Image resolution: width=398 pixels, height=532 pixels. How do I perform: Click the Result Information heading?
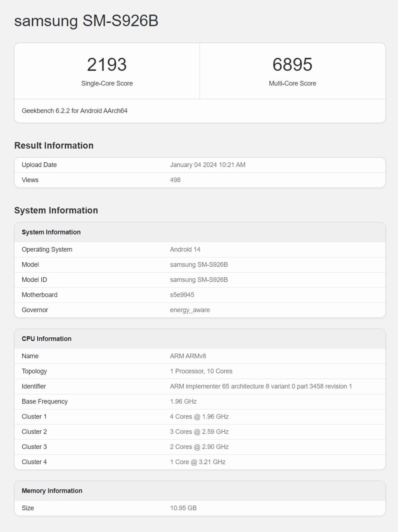pyautogui.click(x=54, y=145)
